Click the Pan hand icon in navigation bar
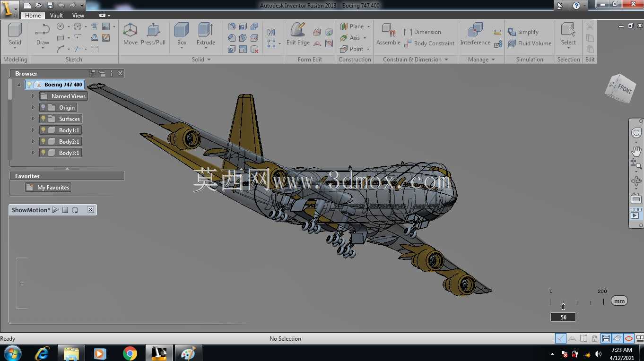644x361 pixels. pos(636,151)
